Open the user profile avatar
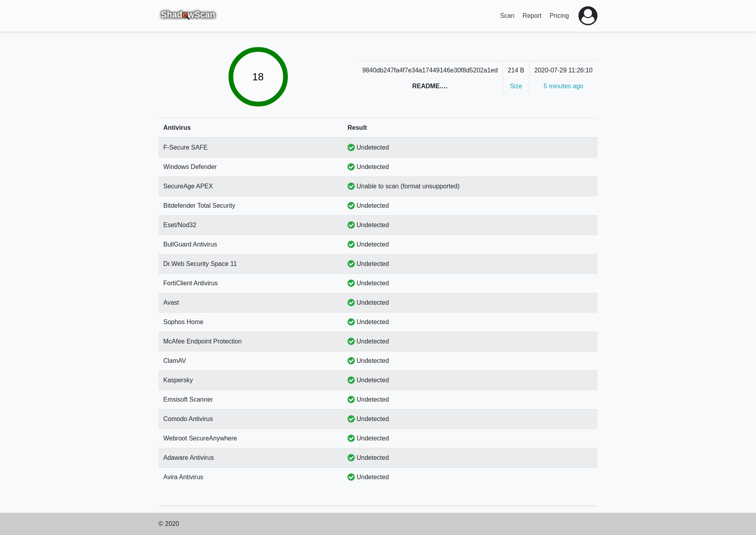756x535 pixels. click(x=588, y=16)
